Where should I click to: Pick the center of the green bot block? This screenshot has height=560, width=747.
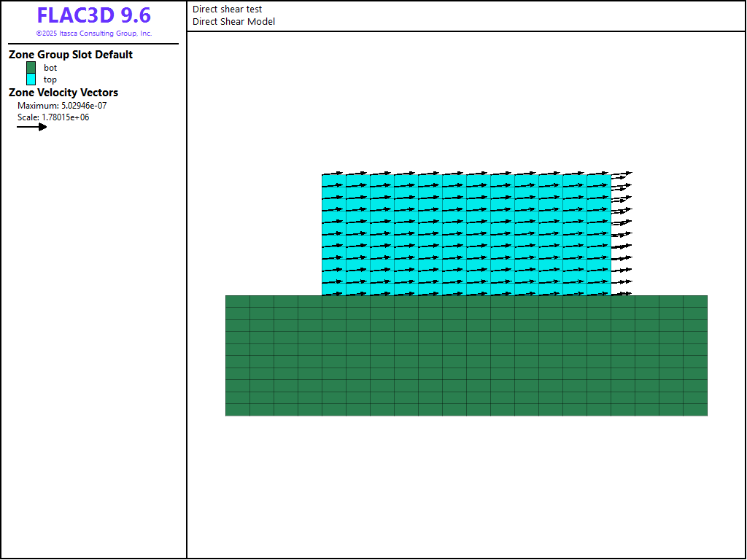pyautogui.click(x=466, y=356)
